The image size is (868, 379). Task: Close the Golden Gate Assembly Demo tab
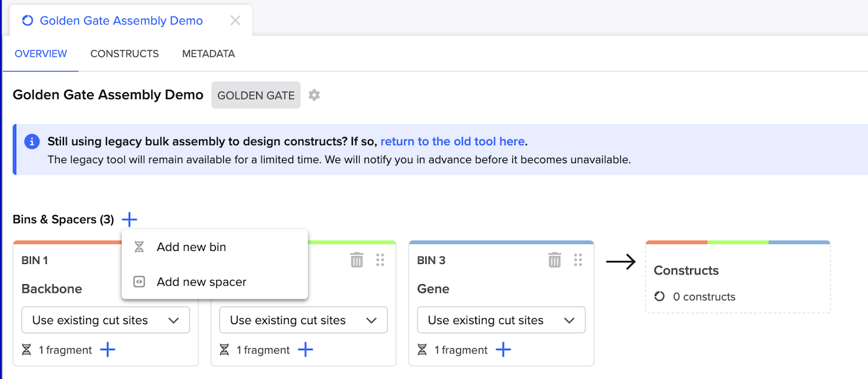(x=235, y=21)
